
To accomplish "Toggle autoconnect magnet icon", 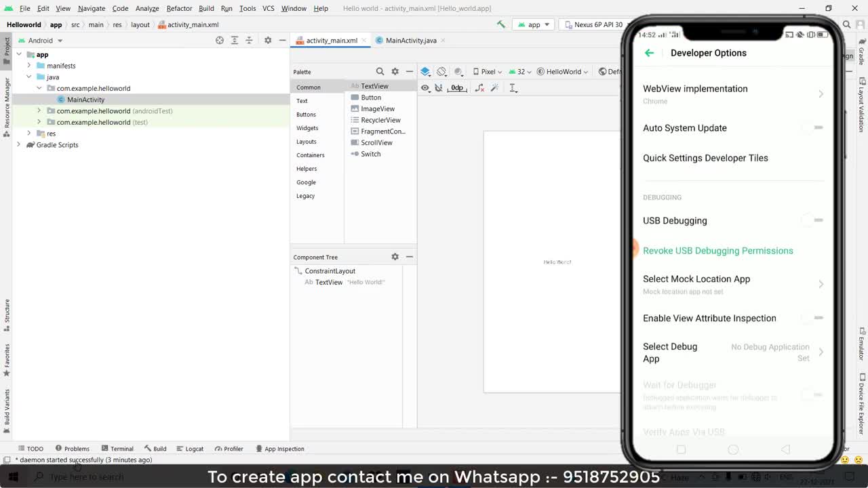I will (x=439, y=87).
